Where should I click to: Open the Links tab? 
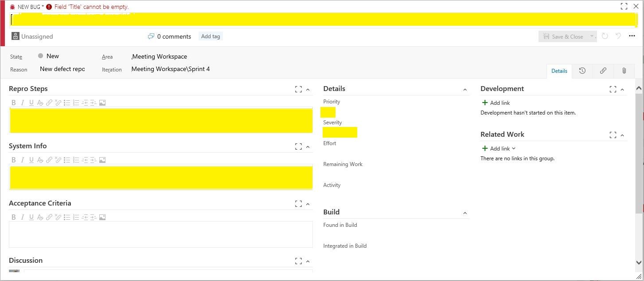603,71
